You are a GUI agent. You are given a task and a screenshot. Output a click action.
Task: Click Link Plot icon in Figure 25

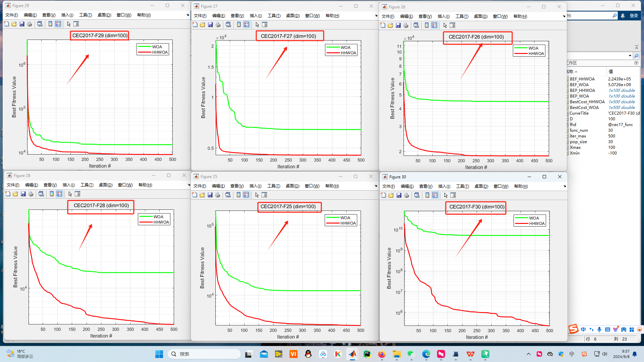pos(228,195)
